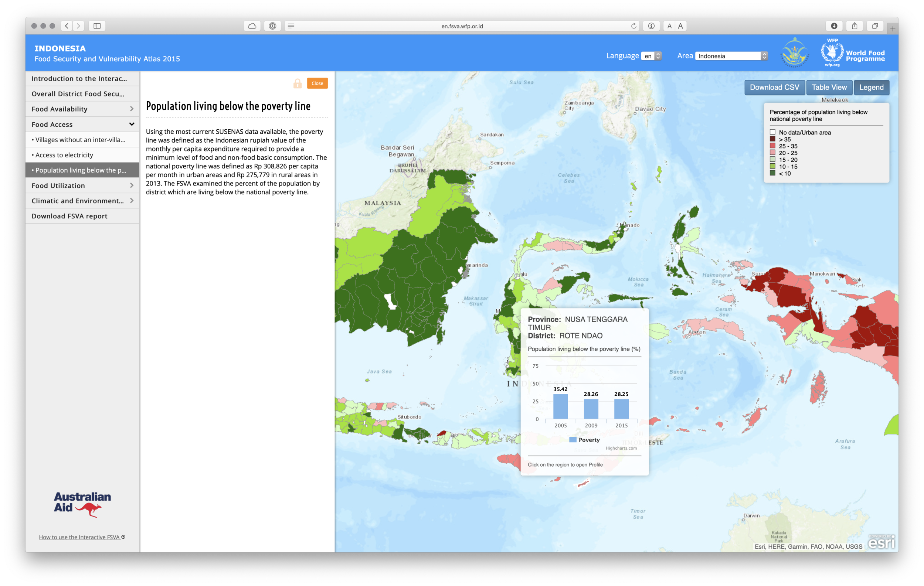Open How to use the Interactive FSVA link
This screenshot has height=586, width=924.
tap(79, 537)
